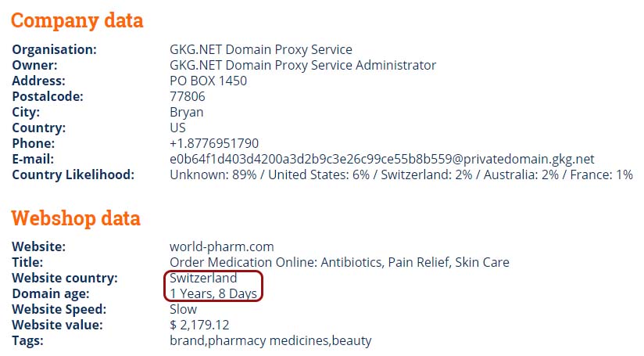Click the tags brand,pharmacy medicines,beauty

coord(270,341)
